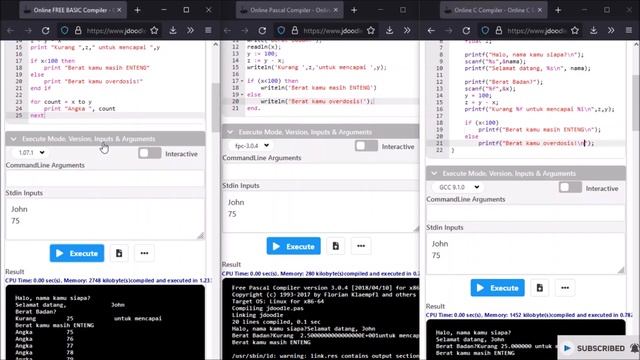The image size is (640, 360).
Task: Click lock icon in C window address bar
Action: (499, 30)
